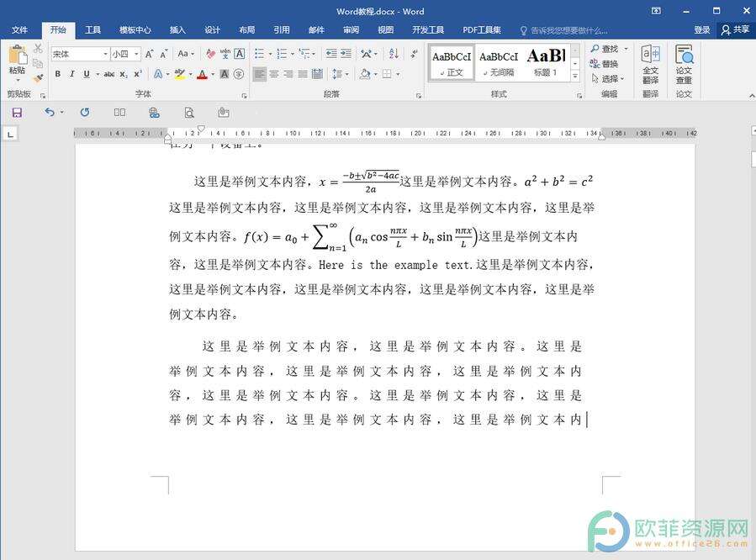Viewport: 756px width, 560px height.
Task: Apply the red font color
Action: tap(202, 74)
